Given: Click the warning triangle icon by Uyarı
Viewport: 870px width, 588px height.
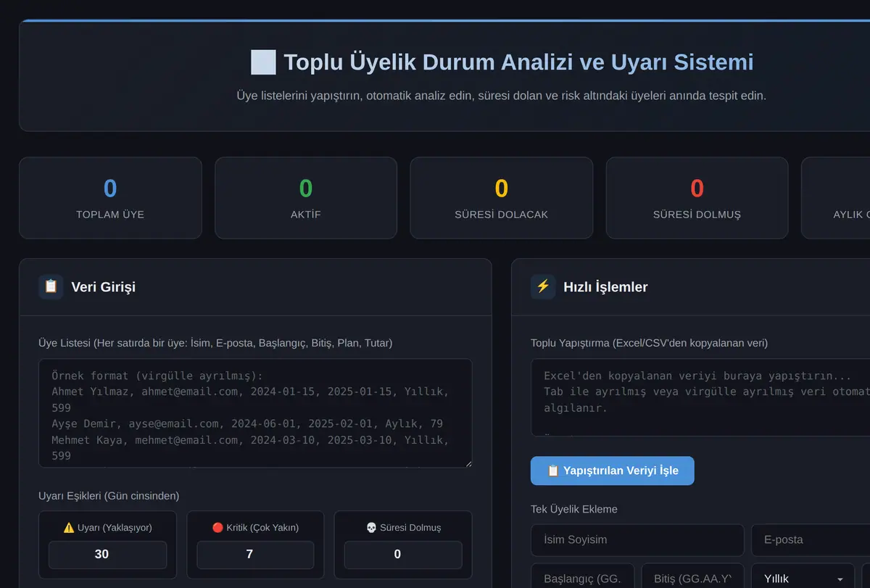Looking at the screenshot, I should [69, 528].
